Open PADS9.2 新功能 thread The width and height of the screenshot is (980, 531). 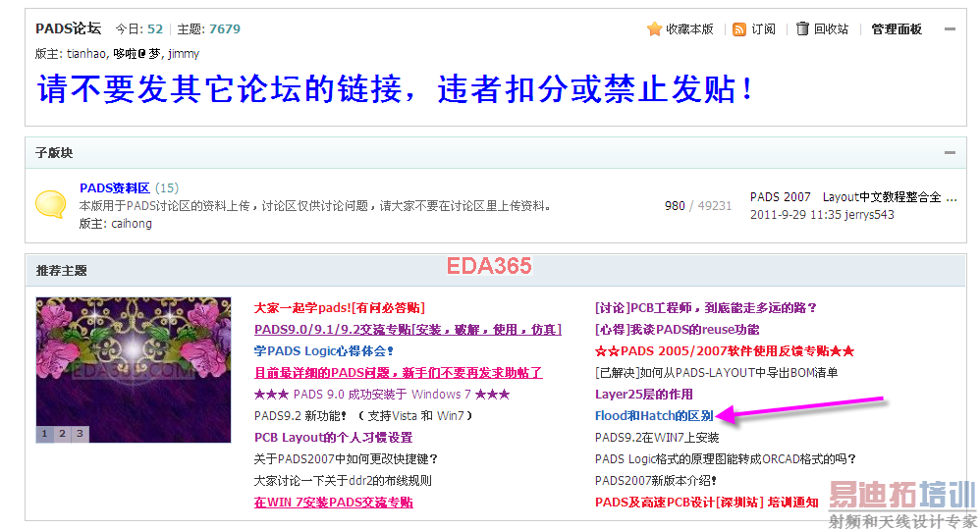tap(363, 416)
